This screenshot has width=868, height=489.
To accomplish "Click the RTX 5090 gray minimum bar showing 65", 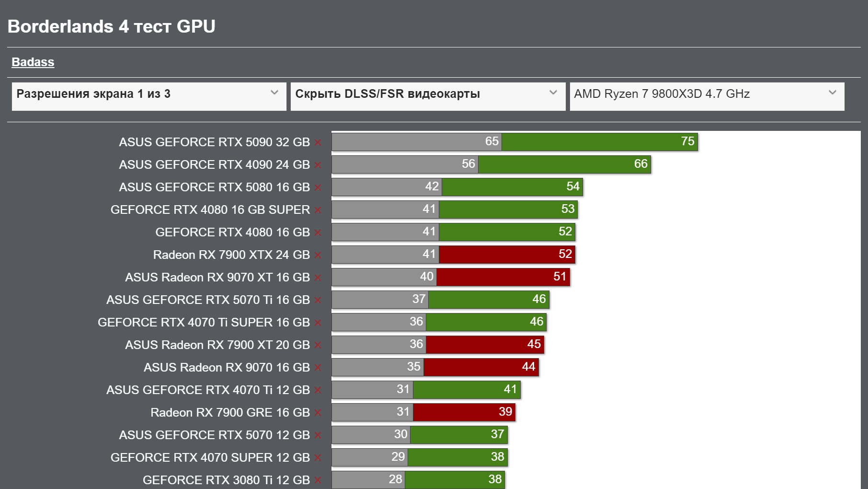I will (x=417, y=142).
